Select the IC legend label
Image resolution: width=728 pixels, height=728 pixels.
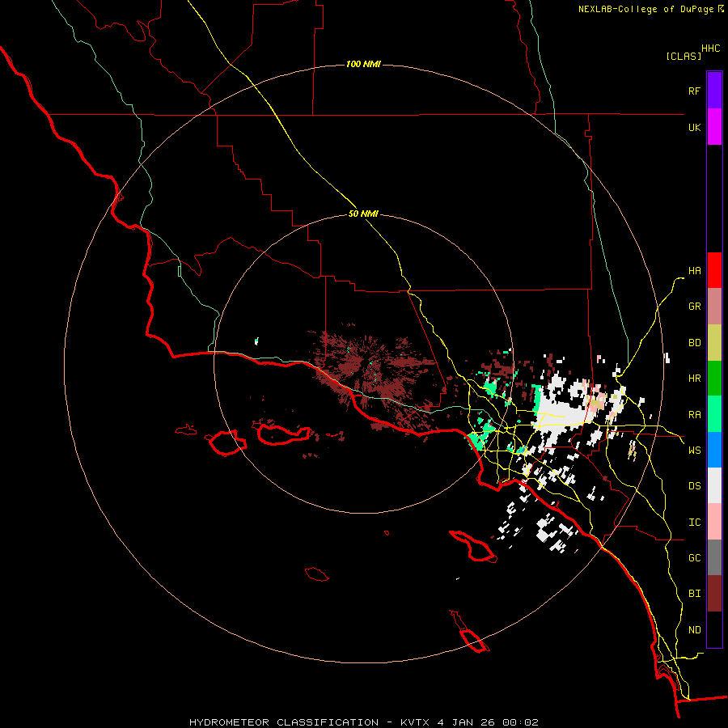(x=694, y=523)
